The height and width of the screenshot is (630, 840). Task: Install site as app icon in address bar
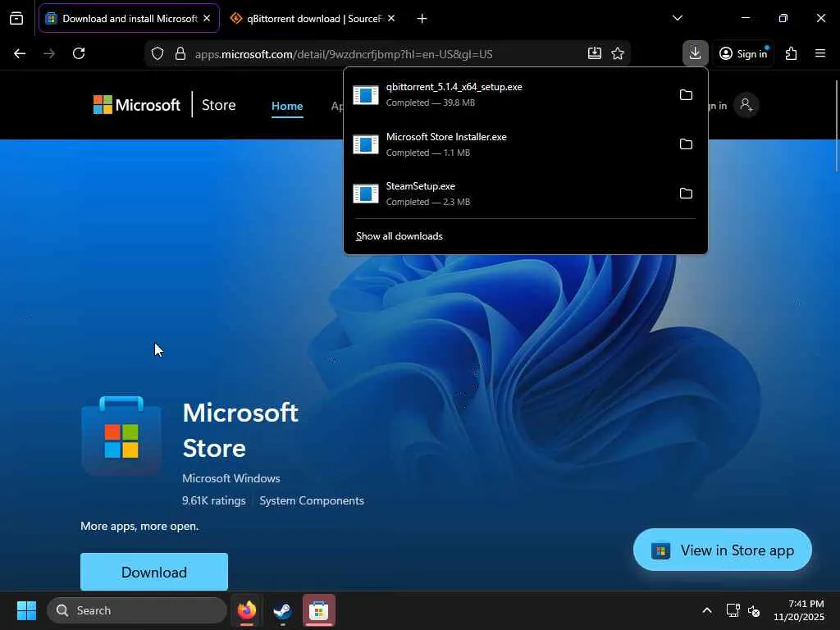click(595, 53)
